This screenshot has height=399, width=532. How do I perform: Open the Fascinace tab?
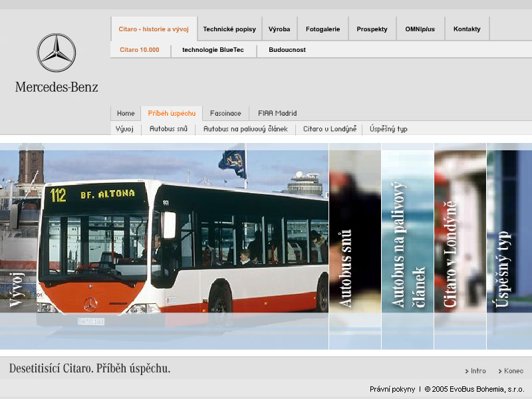pyautogui.click(x=225, y=113)
